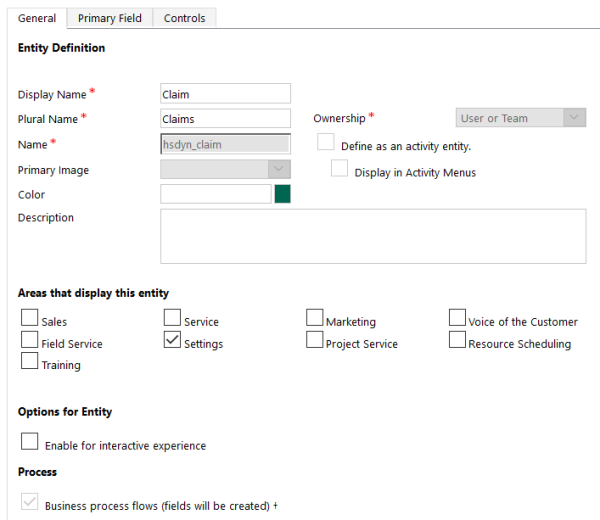Viewport: 600px width, 520px height.
Task: Toggle Display in Activity Menus checkbox
Action: 339,168
